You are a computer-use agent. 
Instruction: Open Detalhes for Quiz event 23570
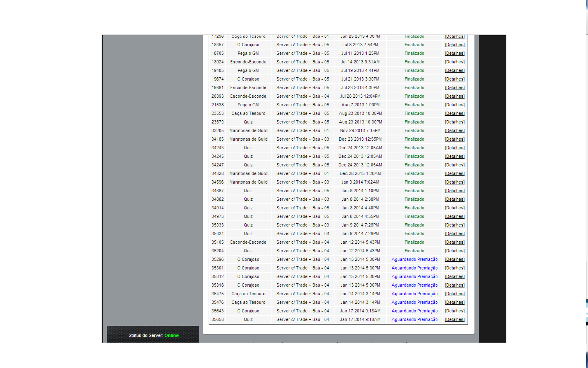click(x=454, y=122)
